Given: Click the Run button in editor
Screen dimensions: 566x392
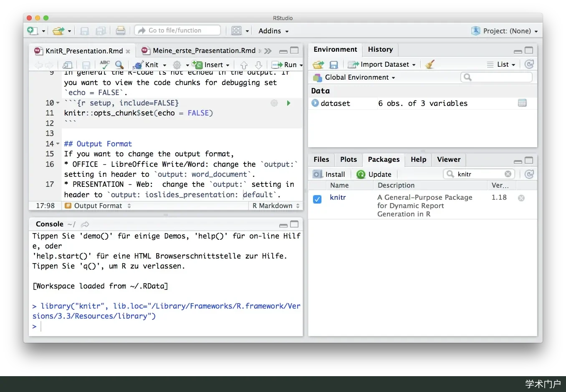Looking at the screenshot, I should tap(285, 65).
